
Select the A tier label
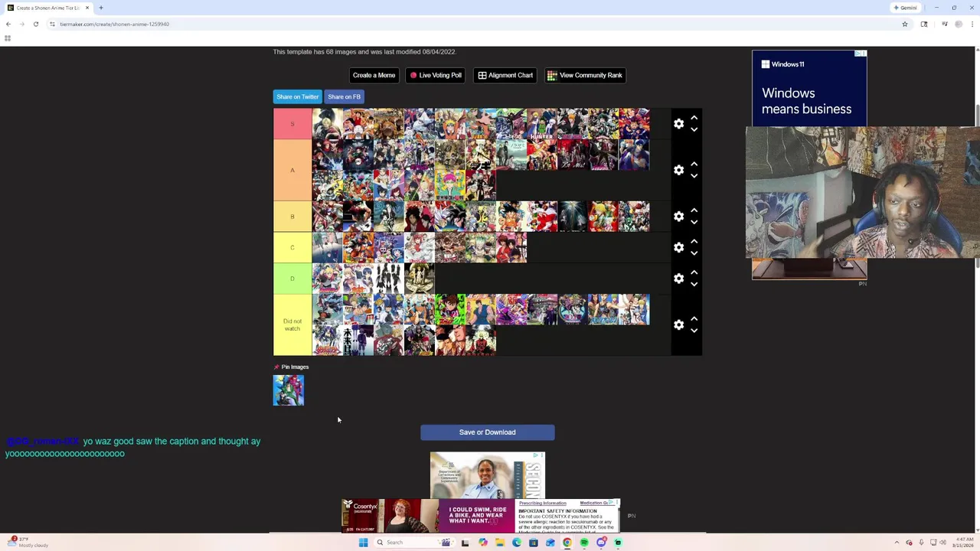point(292,170)
